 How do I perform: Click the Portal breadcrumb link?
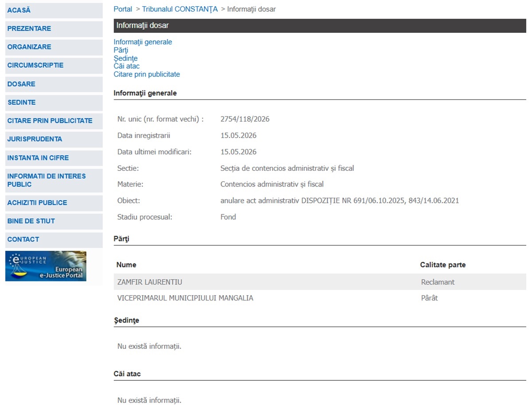coord(123,9)
